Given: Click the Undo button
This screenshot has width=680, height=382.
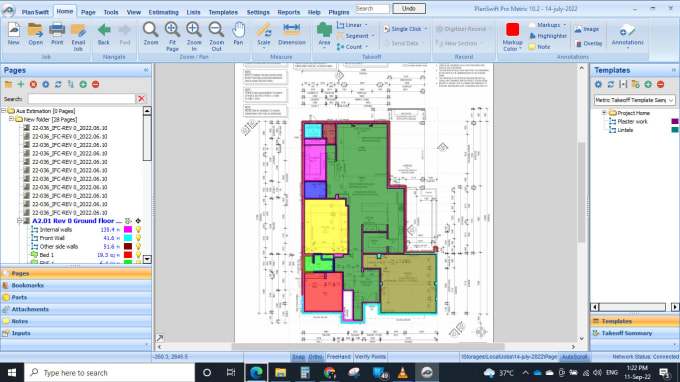Looking at the screenshot, I should point(409,8).
